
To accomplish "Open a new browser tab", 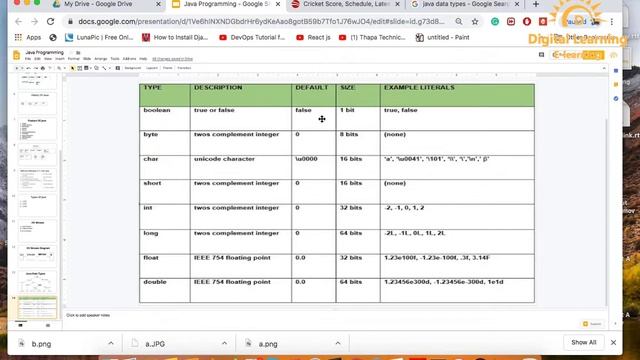I will tap(536, 4).
